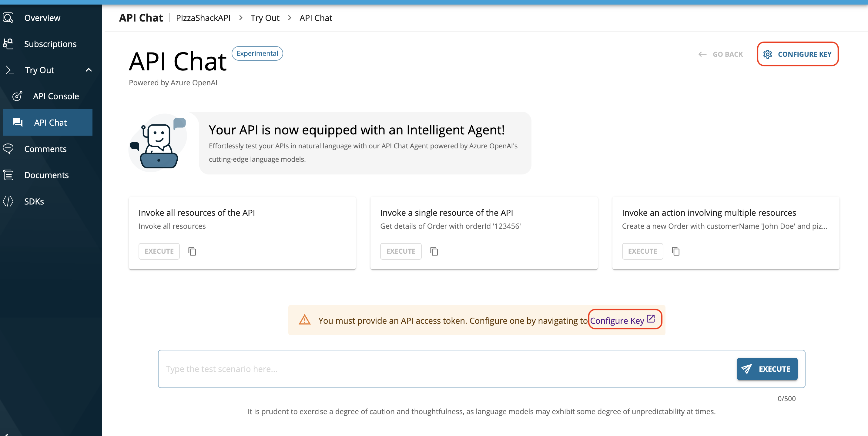Copy the 'Invoke all resources' sample query
Viewport: 868px width, 436px height.
point(192,251)
